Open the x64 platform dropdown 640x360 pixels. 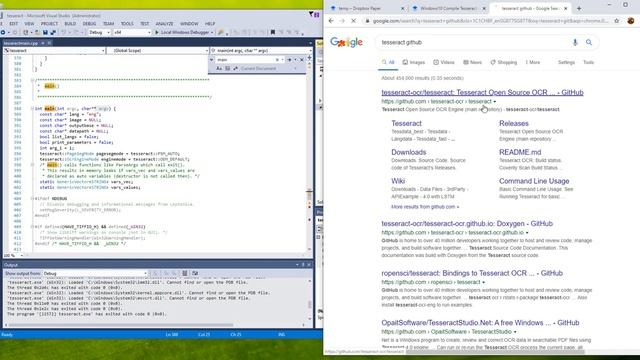point(132,32)
